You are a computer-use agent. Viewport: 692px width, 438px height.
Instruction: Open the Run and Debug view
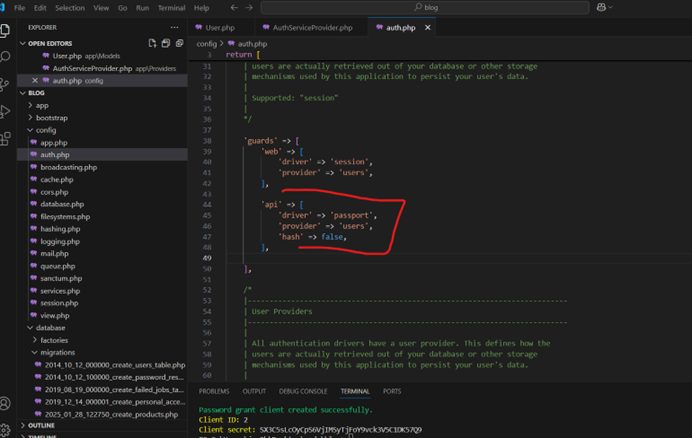(x=6, y=111)
